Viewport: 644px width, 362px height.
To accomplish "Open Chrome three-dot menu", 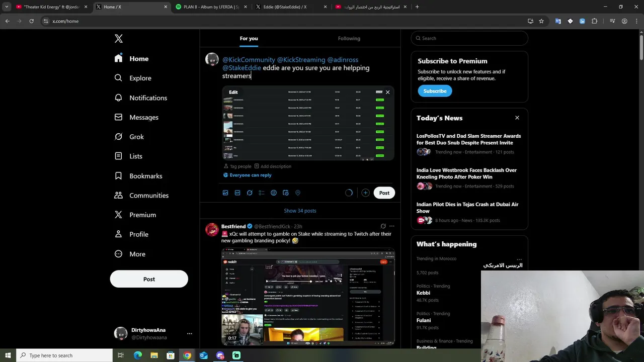I will [x=636, y=21].
